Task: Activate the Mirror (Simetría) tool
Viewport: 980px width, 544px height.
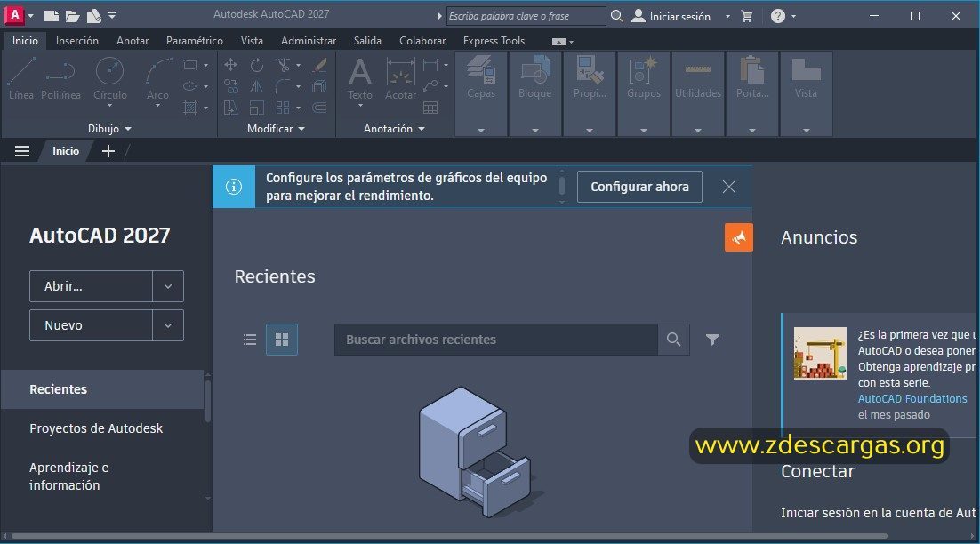Action: pos(257,86)
